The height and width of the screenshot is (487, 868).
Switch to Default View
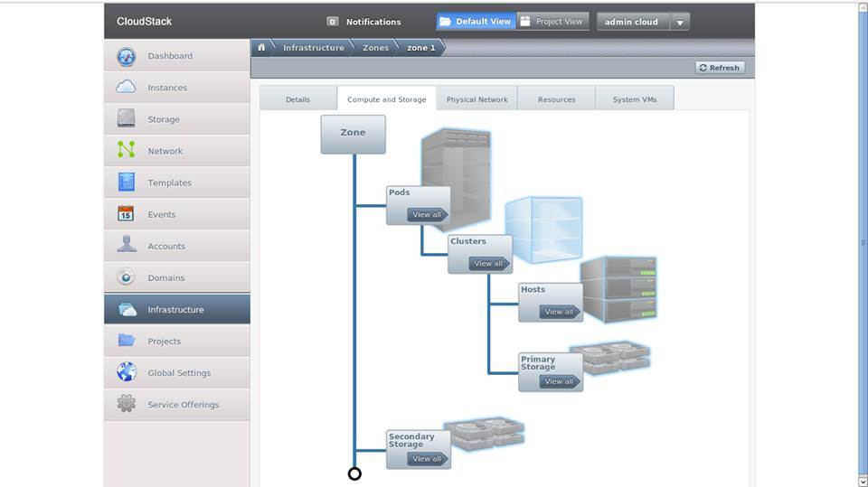click(x=475, y=22)
